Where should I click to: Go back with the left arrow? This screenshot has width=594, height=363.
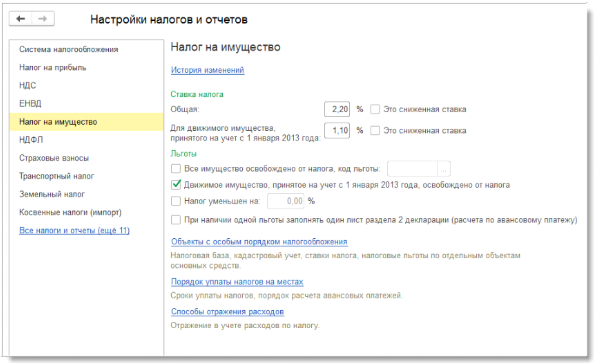coord(21,19)
